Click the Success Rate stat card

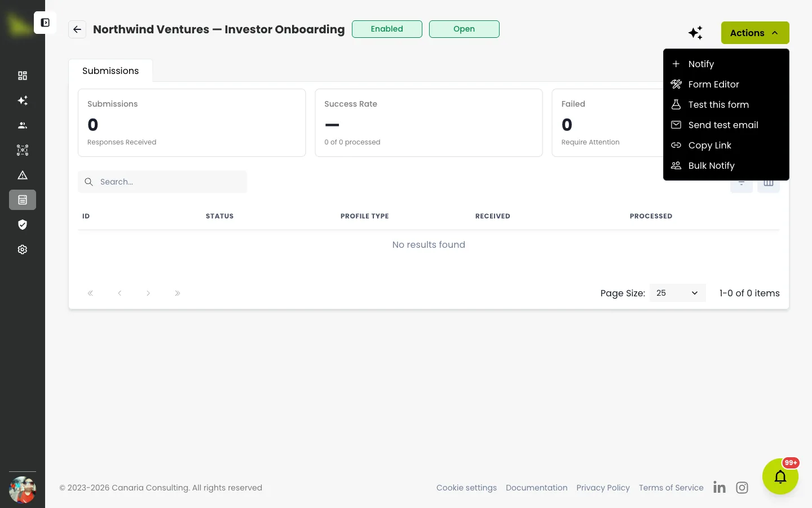tap(429, 122)
